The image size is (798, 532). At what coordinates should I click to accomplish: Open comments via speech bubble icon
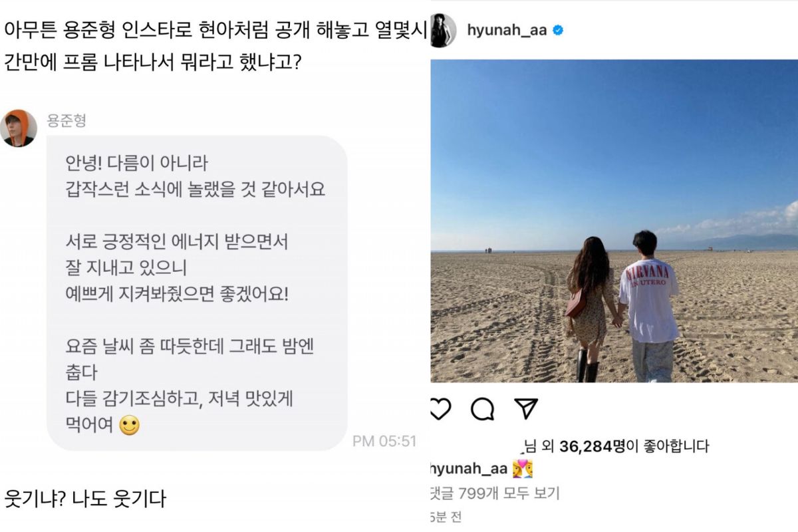click(482, 410)
